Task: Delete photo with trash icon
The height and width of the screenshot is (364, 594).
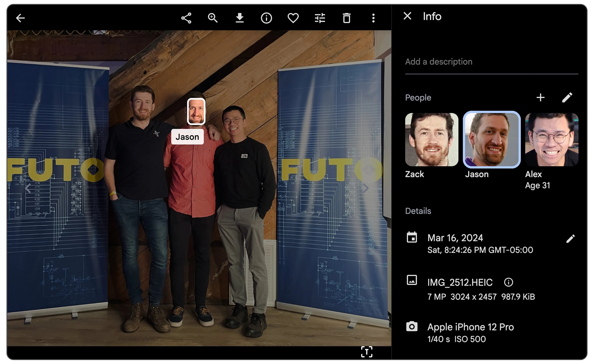Action: click(347, 18)
